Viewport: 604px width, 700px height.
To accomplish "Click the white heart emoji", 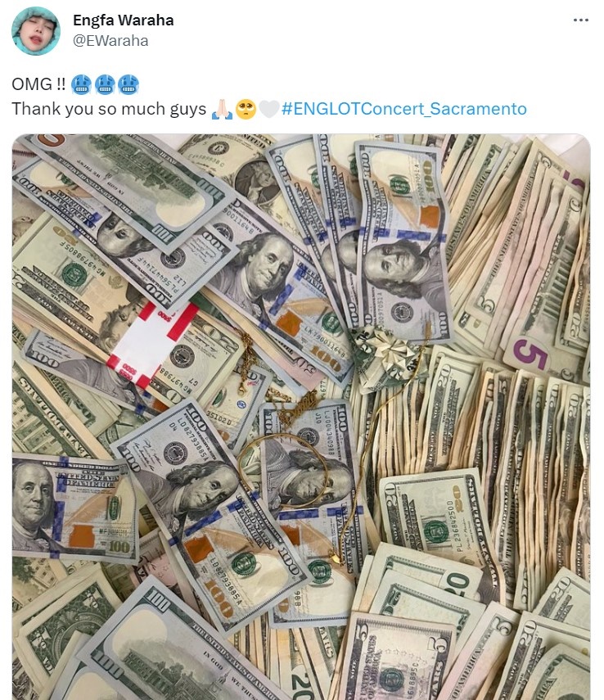I will [269, 109].
